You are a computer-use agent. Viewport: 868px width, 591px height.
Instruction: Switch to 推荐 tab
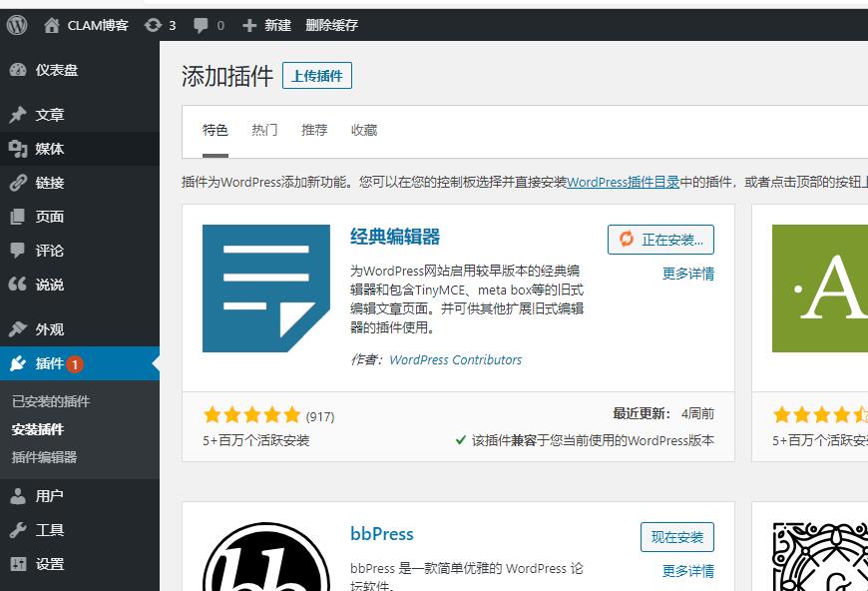click(x=314, y=130)
